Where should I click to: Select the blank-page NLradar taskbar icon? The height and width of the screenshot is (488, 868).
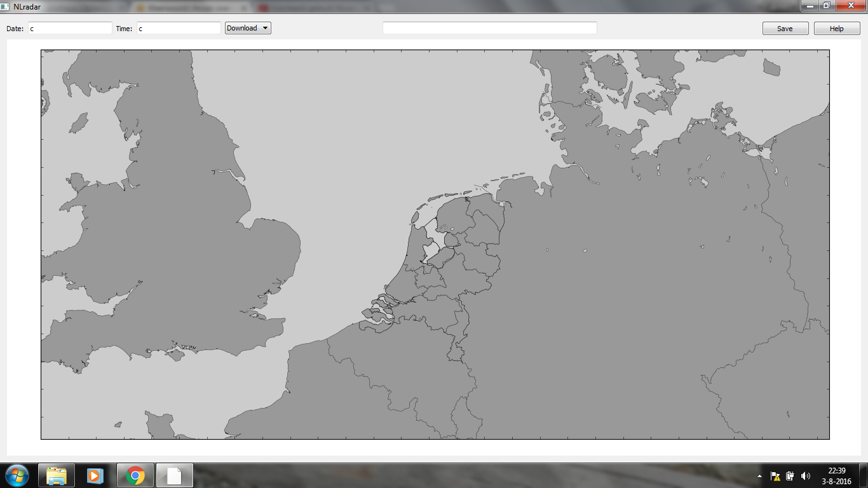[174, 475]
